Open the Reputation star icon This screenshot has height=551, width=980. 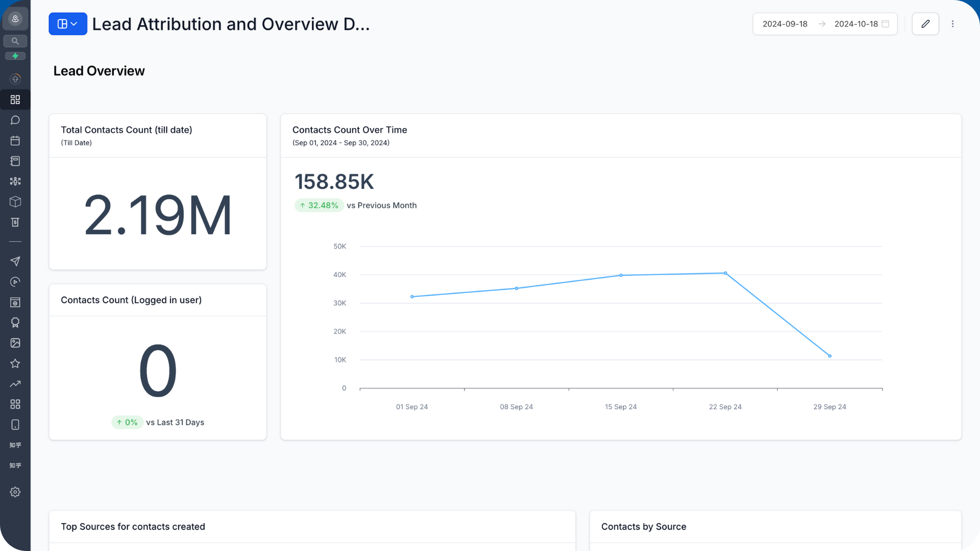pos(15,363)
